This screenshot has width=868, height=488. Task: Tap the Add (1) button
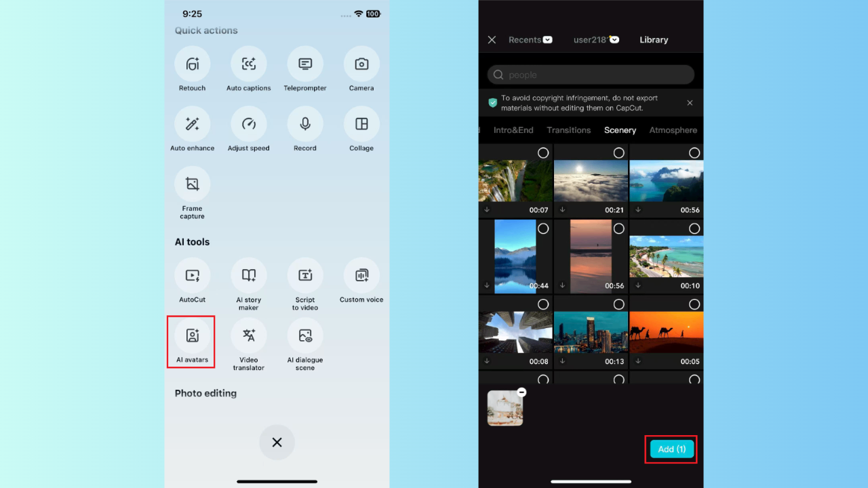coord(670,449)
